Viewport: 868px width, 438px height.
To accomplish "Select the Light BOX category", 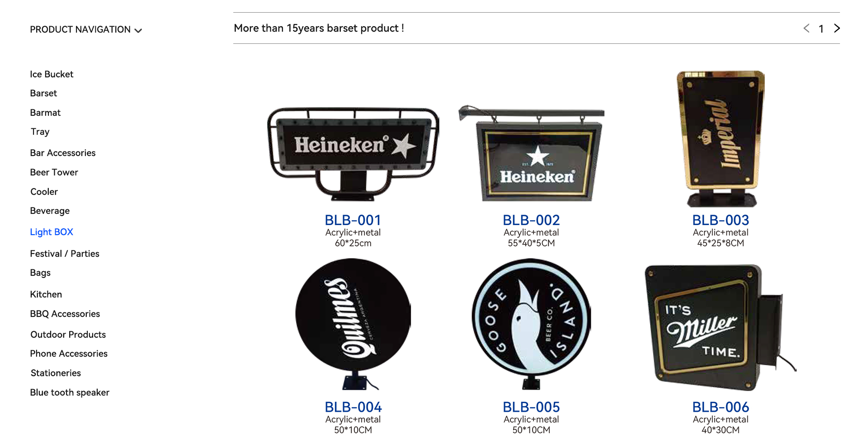I will [x=52, y=232].
